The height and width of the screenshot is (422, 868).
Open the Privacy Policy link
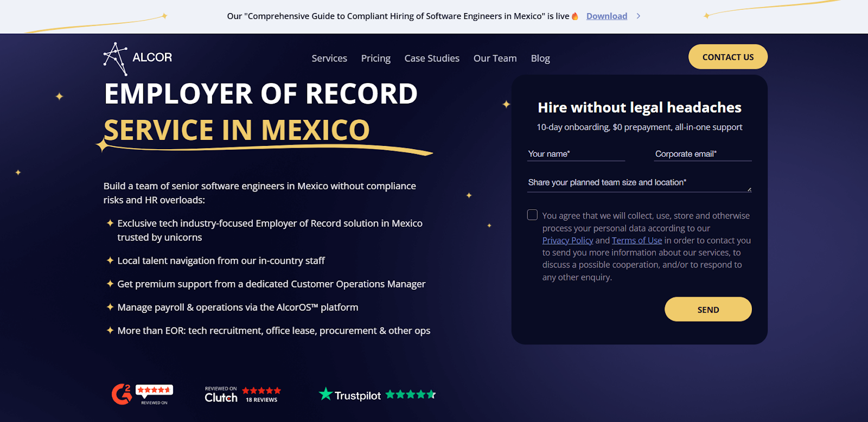[x=567, y=240]
